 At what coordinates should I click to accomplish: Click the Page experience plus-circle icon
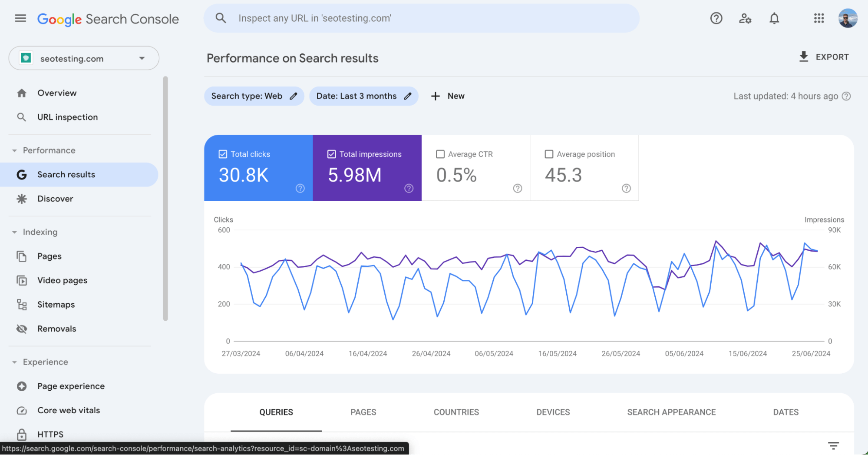[x=22, y=386]
